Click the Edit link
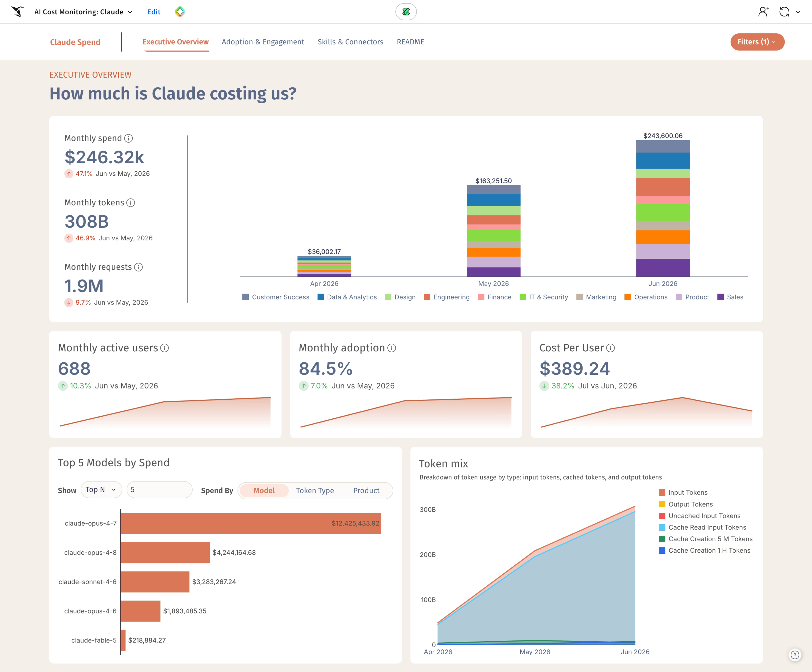812x672 pixels. tap(154, 12)
